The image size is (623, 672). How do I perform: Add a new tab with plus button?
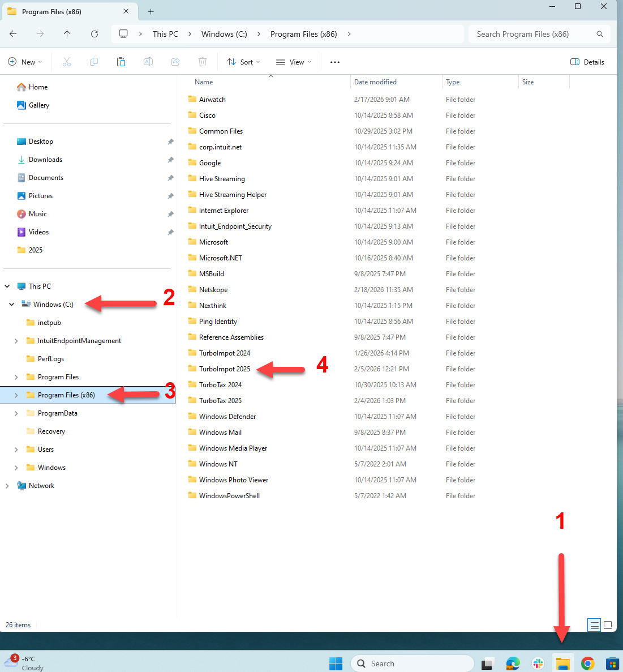[151, 11]
